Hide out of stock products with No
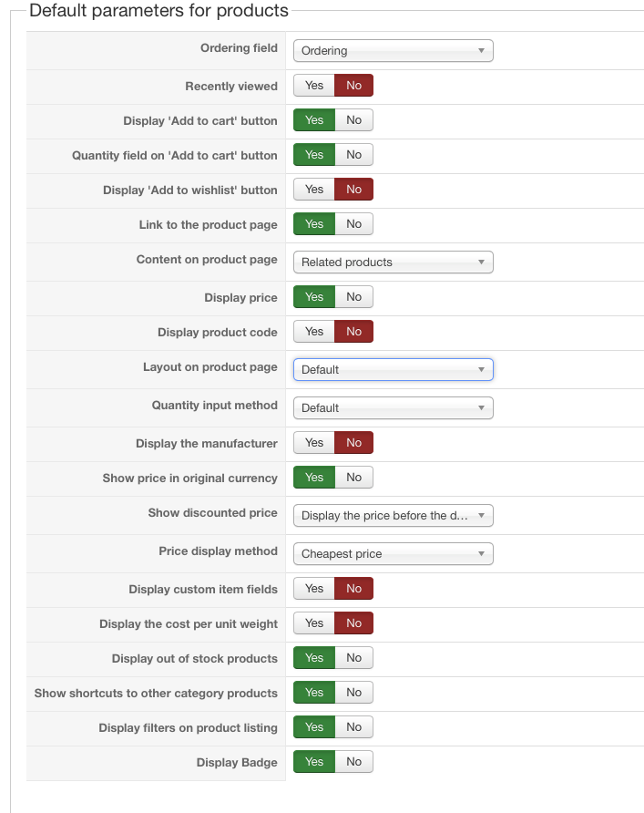 354,658
